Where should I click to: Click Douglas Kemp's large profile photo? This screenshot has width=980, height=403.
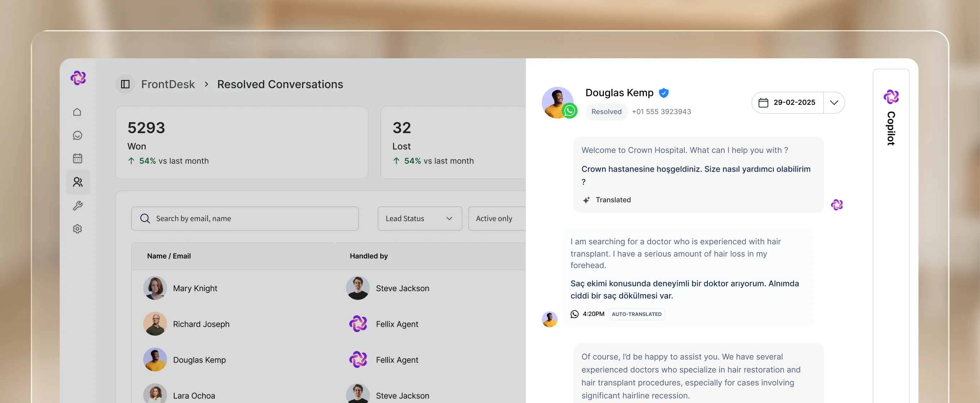click(x=557, y=102)
